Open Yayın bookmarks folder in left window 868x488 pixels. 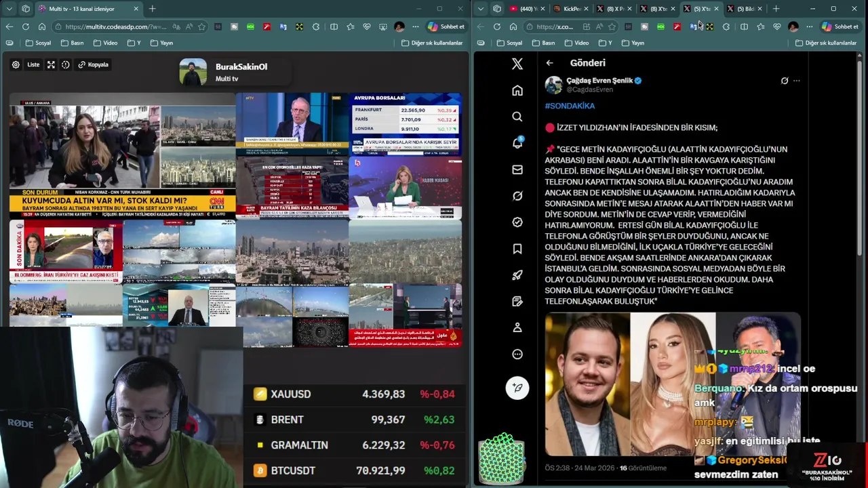coord(161,43)
